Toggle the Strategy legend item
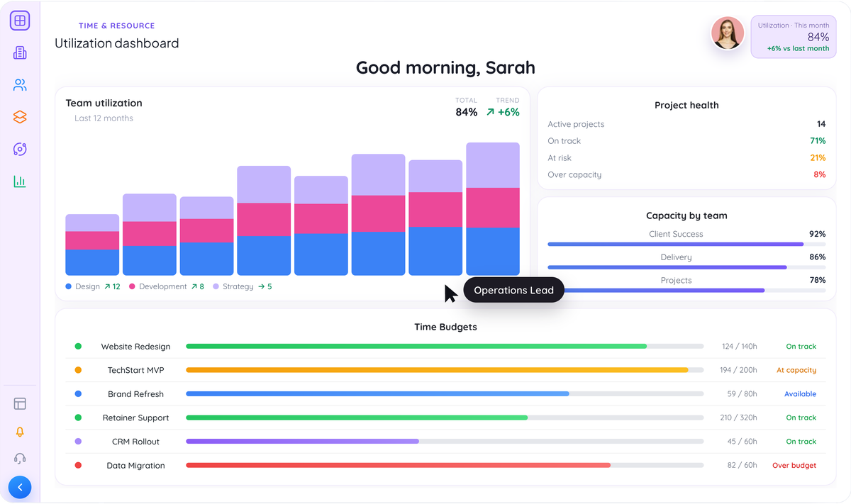This screenshot has height=504, width=851. point(243,286)
